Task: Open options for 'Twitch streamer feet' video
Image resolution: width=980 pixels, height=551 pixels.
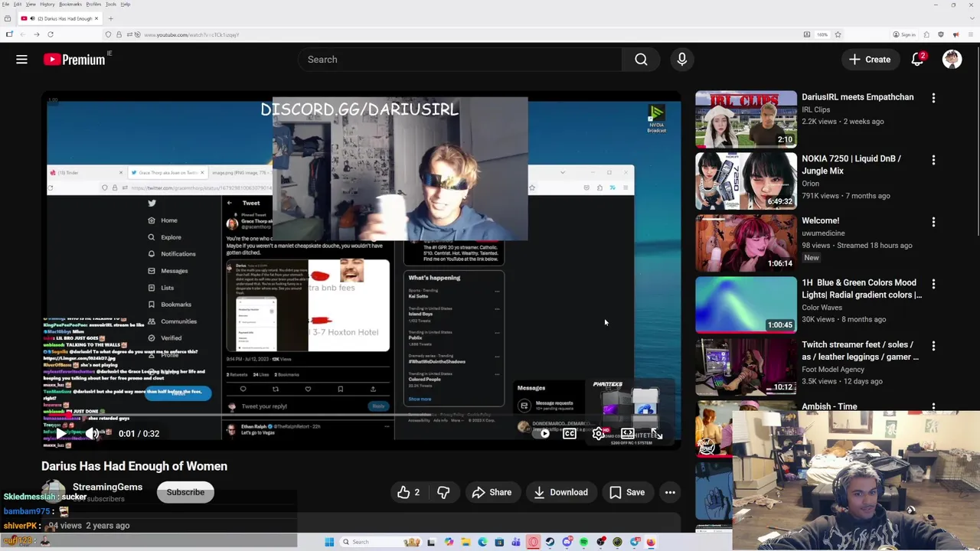Action: click(x=933, y=346)
